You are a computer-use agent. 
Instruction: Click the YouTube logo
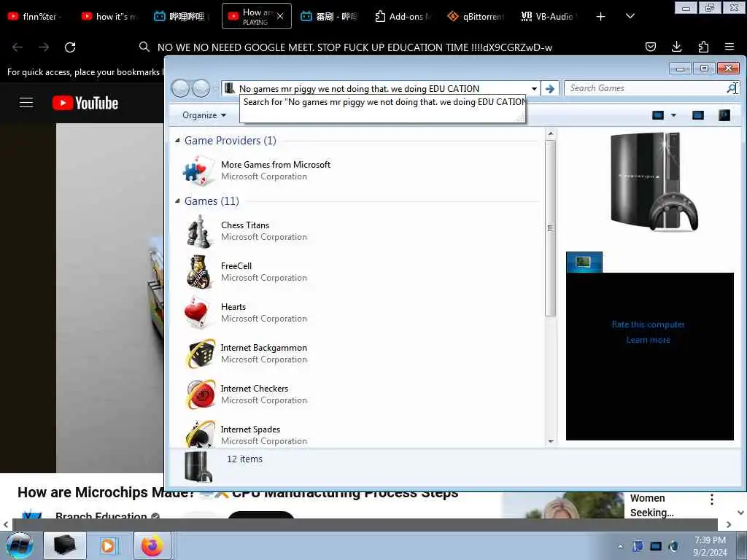[x=85, y=103]
